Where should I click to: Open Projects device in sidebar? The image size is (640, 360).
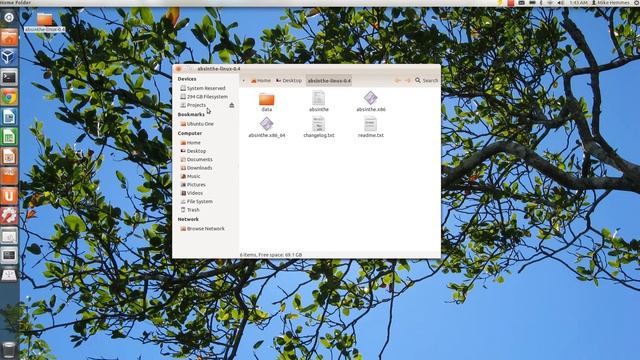point(193,105)
